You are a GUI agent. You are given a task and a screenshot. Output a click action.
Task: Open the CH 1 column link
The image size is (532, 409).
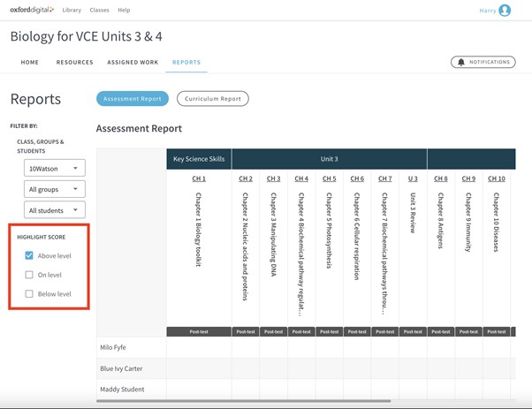[199, 178]
